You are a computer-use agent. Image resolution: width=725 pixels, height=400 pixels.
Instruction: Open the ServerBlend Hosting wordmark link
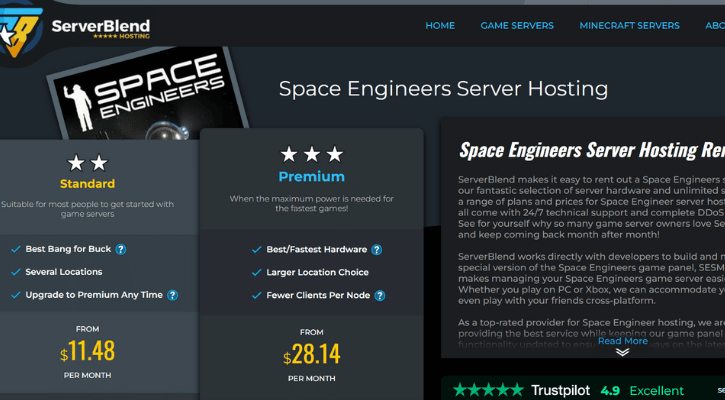tap(101, 29)
